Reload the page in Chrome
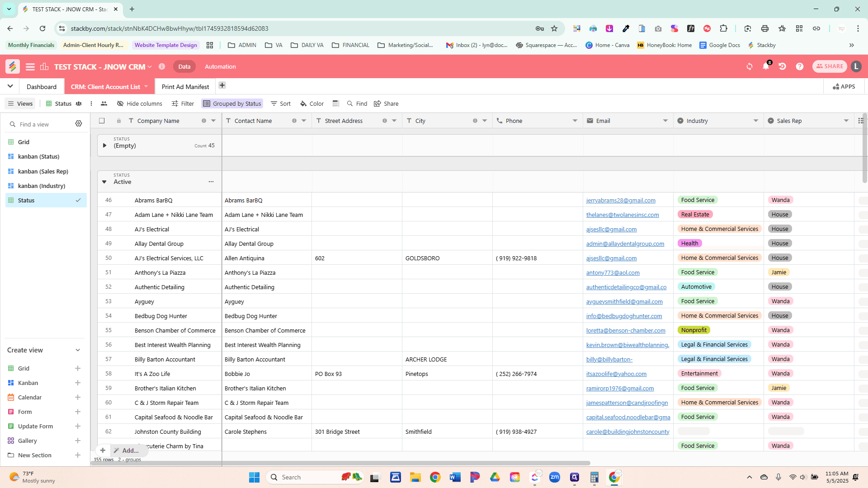 click(x=42, y=28)
